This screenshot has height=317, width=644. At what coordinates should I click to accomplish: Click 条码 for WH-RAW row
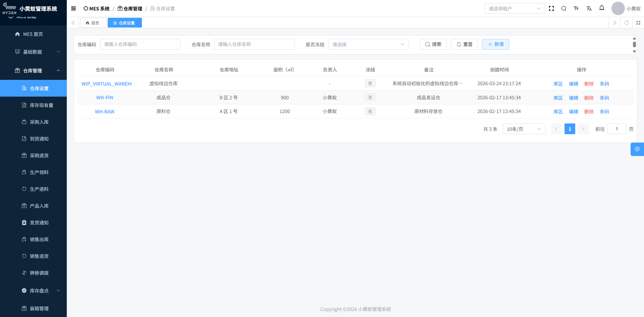(x=604, y=111)
